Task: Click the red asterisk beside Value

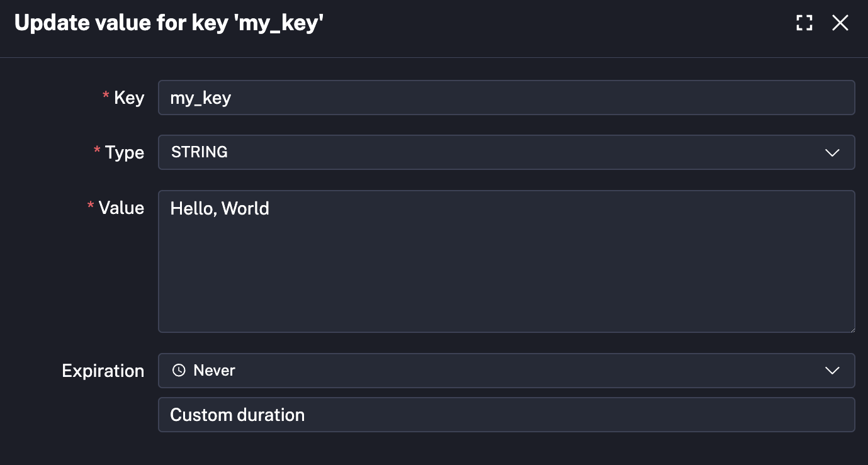Action: pyautogui.click(x=91, y=206)
